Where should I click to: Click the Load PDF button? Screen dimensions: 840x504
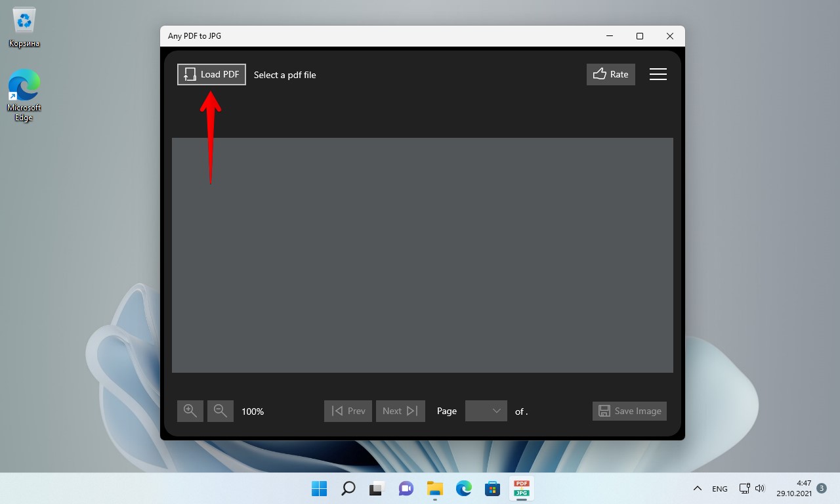(211, 74)
